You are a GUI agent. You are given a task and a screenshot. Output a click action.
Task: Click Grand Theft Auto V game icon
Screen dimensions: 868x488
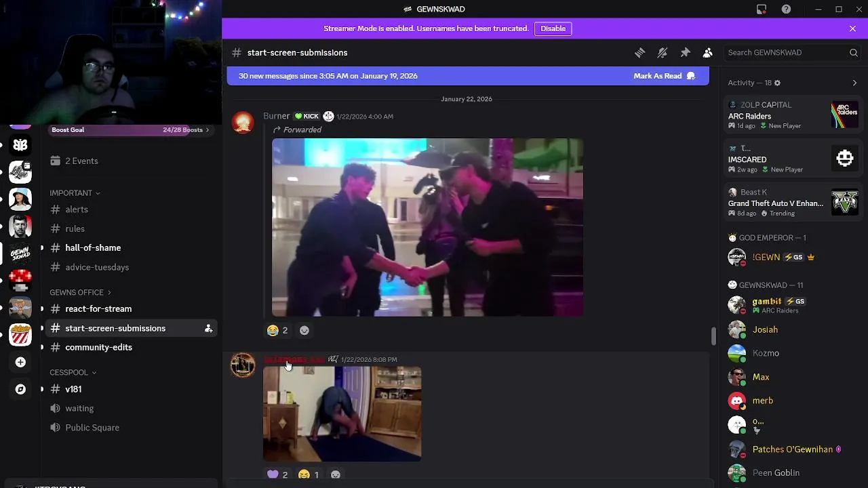click(x=845, y=202)
